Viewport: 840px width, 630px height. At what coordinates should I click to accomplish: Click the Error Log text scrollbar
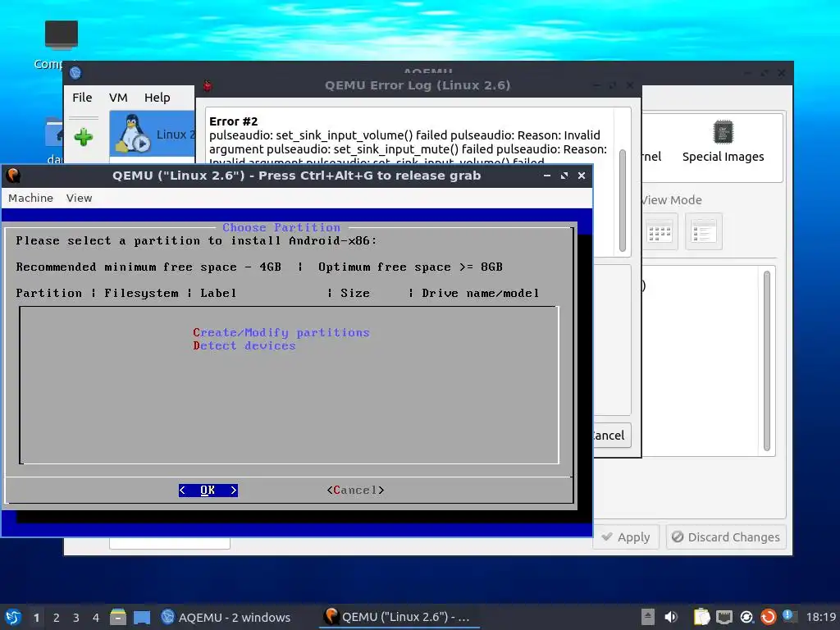[623, 200]
